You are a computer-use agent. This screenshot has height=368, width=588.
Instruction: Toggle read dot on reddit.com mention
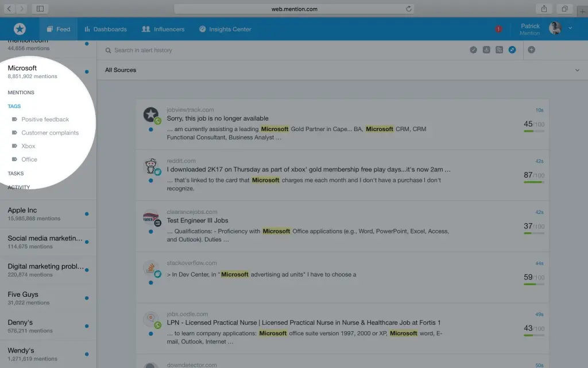click(x=150, y=181)
